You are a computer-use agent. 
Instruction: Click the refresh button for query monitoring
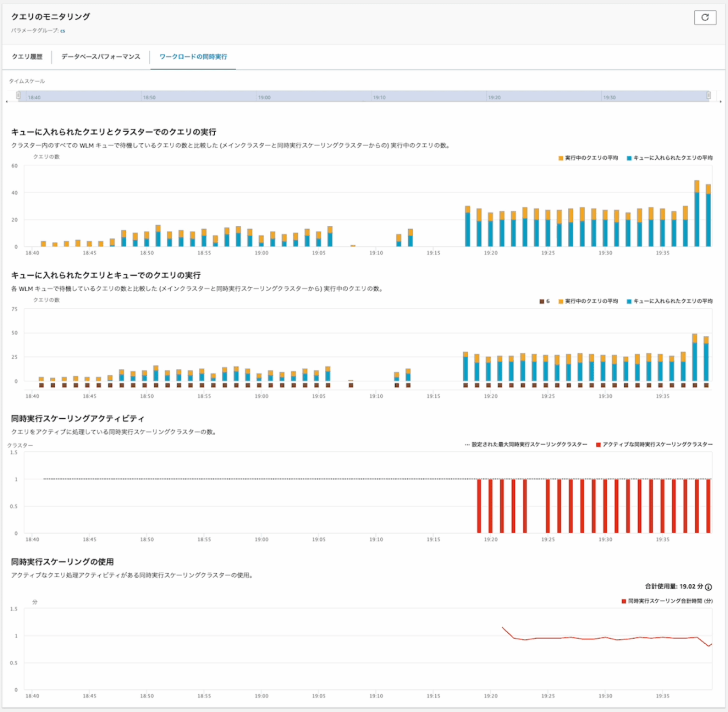[705, 17]
